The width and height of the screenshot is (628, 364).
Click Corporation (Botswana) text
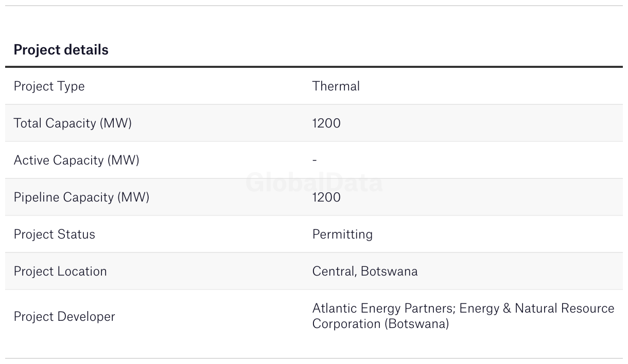pos(380,324)
